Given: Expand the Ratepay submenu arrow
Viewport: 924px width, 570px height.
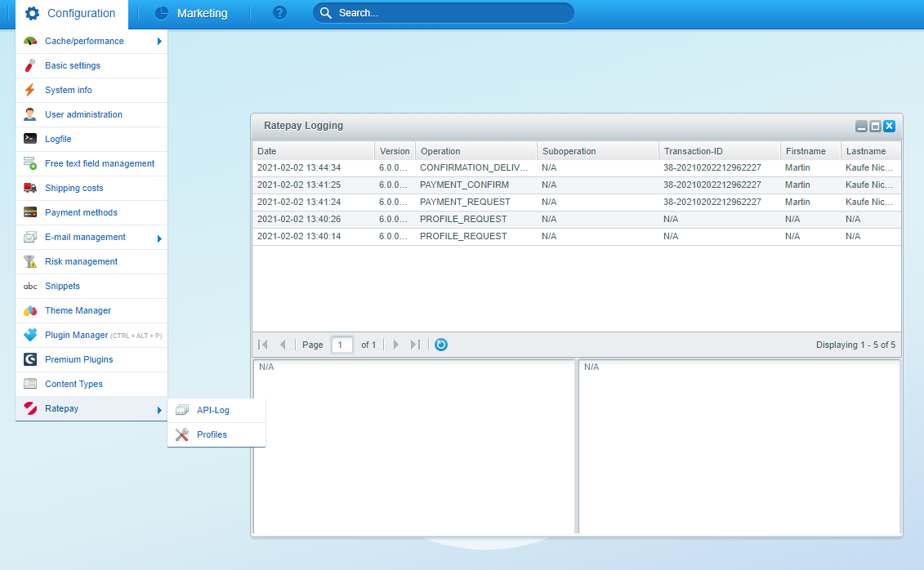Looking at the screenshot, I should coord(159,409).
